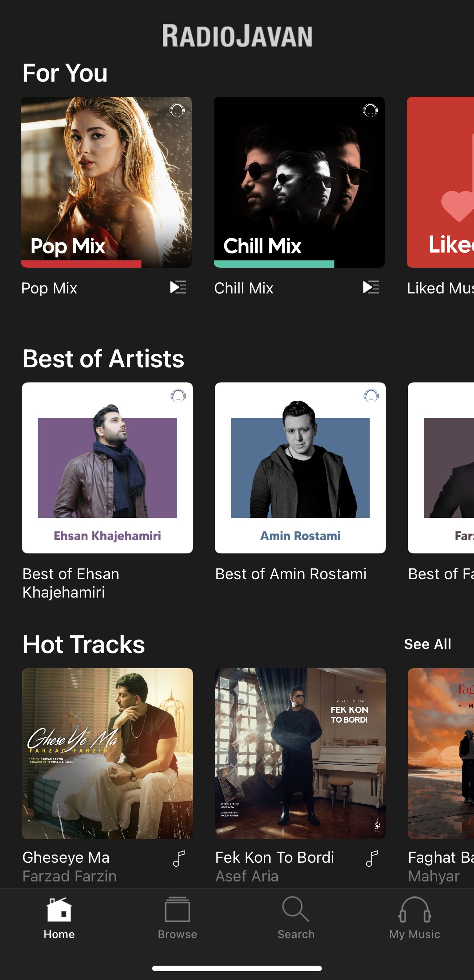Play the Gheseye Ma track artwork
This screenshot has width=474, height=980.
[107, 753]
